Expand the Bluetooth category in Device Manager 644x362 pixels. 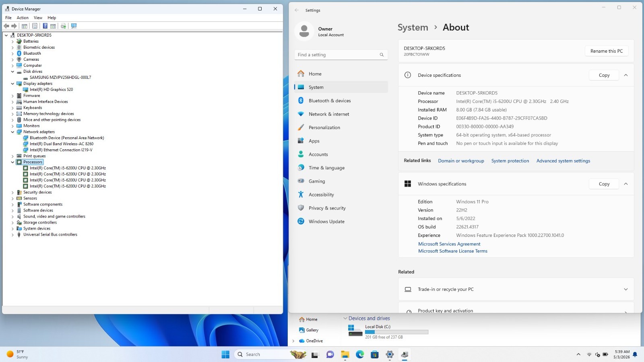click(12, 53)
